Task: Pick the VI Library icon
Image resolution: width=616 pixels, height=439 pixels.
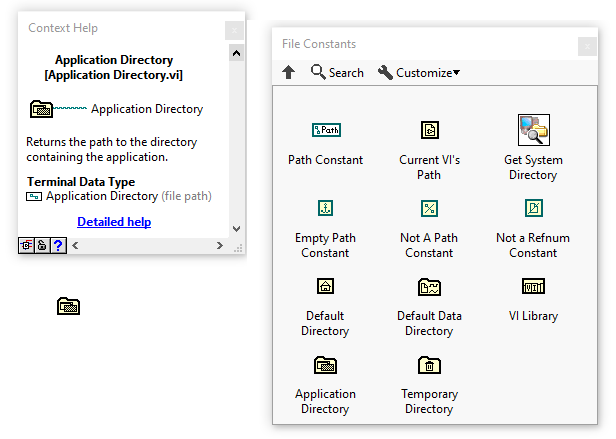Action: click(x=533, y=286)
